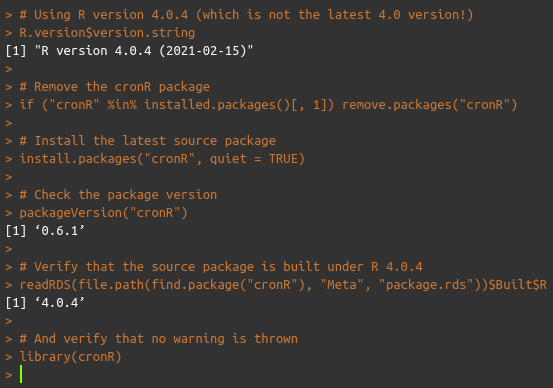
Task: Click the packageVersion("cronR") command
Action: (x=103, y=213)
